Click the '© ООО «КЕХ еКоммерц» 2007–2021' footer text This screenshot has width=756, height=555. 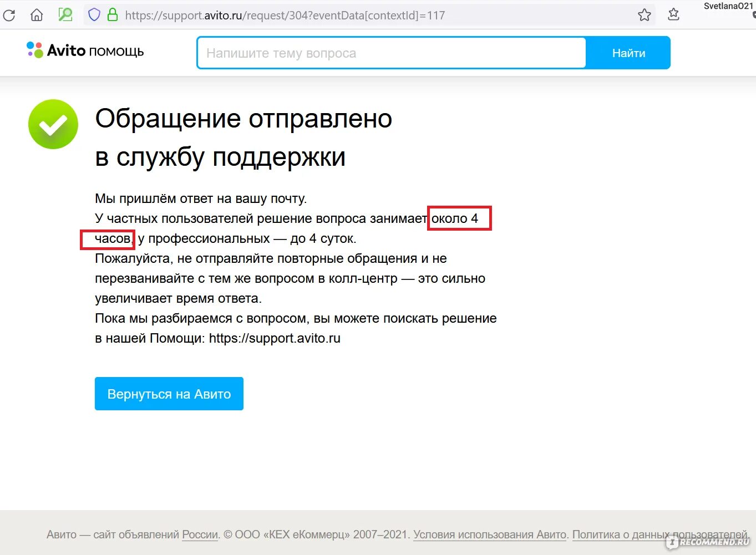pyautogui.click(x=316, y=535)
